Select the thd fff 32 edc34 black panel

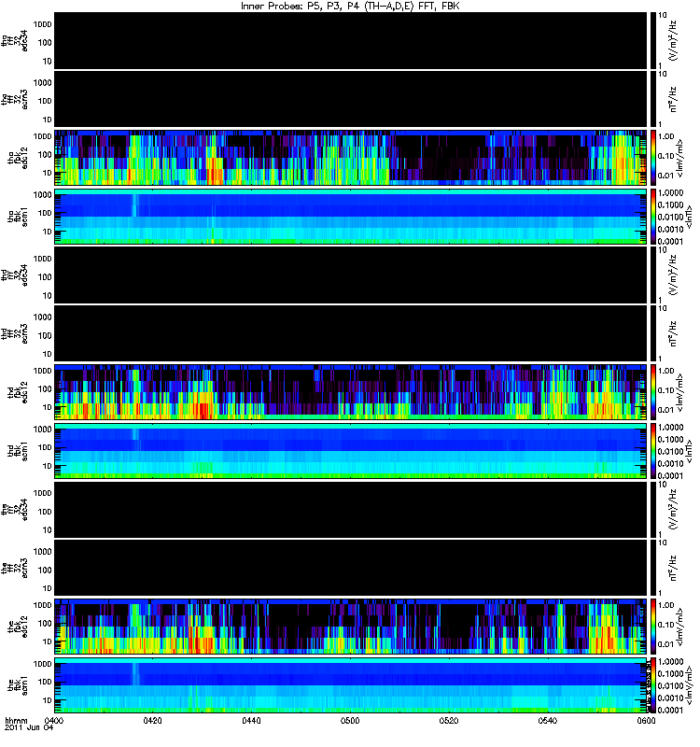click(351, 275)
